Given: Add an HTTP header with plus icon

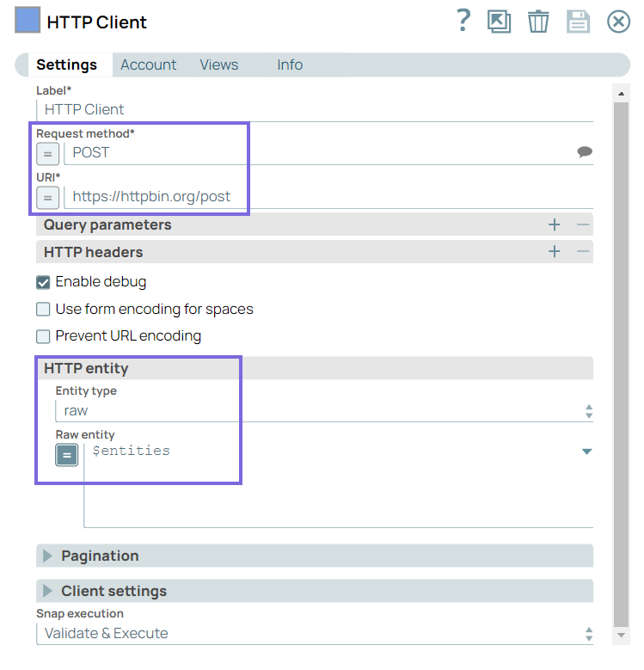Looking at the screenshot, I should [x=555, y=252].
